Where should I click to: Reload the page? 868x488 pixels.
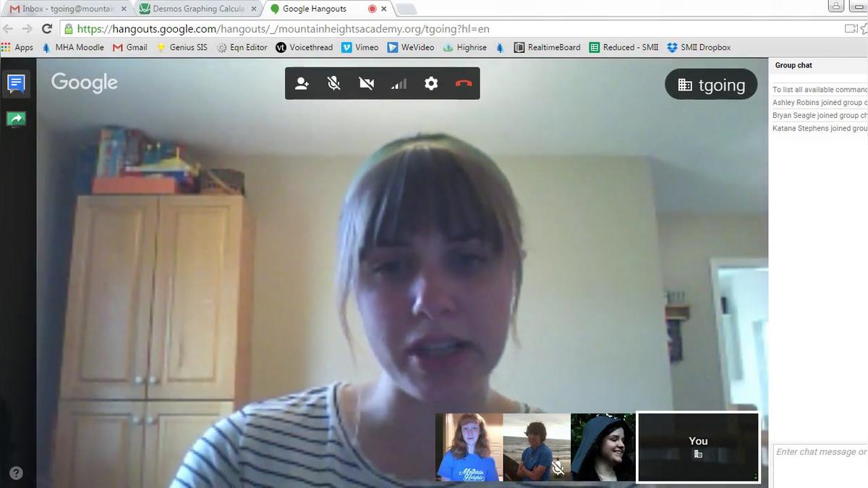point(47,29)
